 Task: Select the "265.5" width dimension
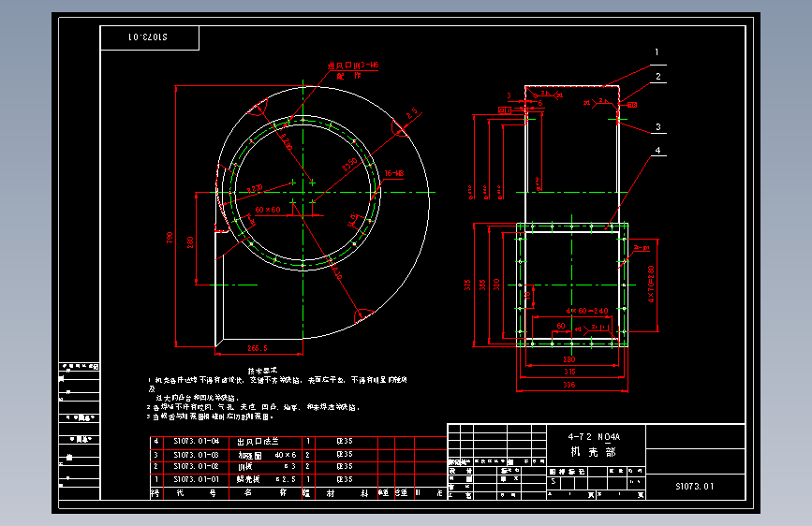258,348
